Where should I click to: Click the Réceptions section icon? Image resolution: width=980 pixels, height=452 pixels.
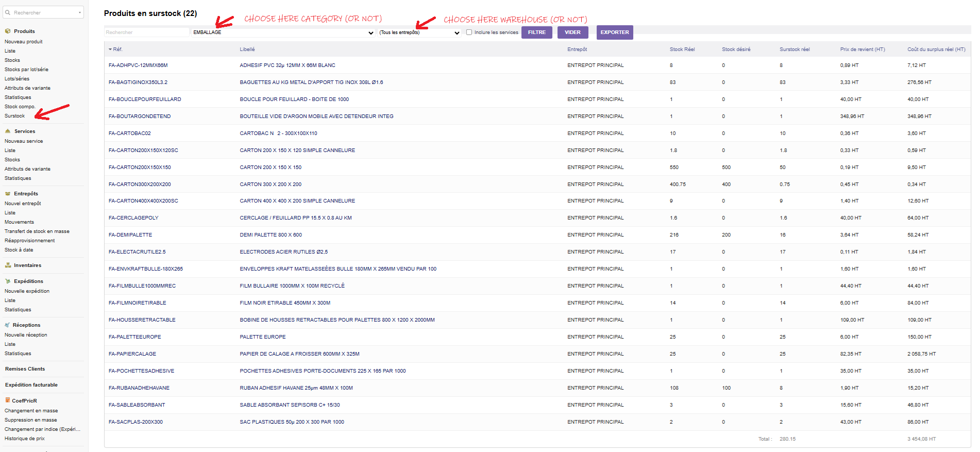(8, 325)
